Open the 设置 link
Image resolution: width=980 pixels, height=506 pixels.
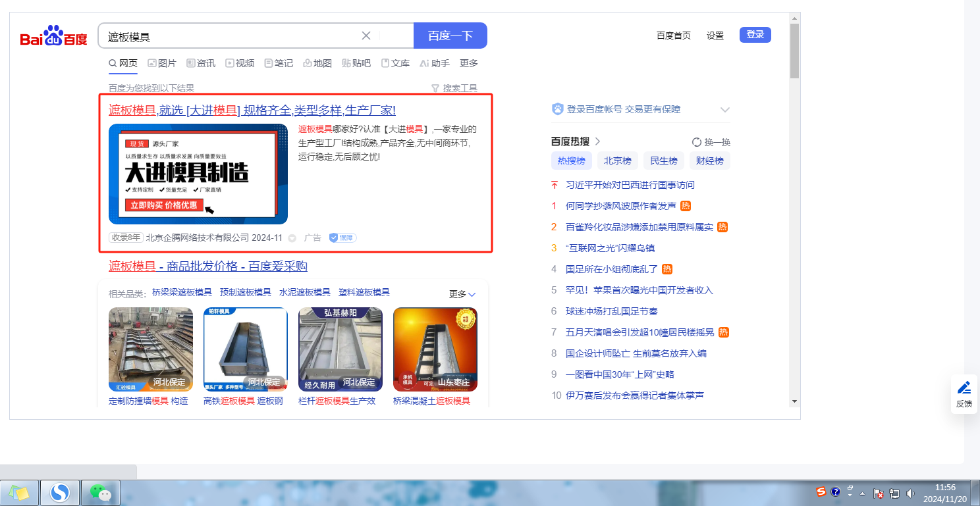(715, 36)
